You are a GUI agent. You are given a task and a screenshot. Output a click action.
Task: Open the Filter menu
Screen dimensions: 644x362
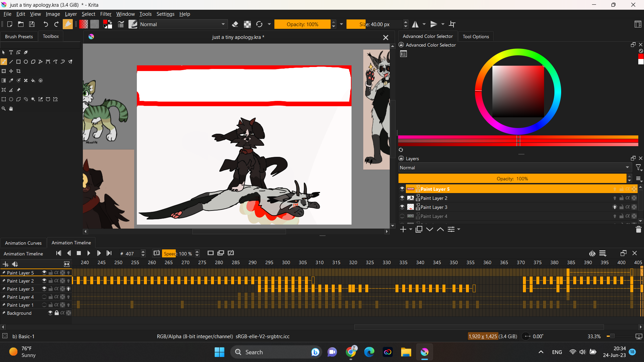[x=106, y=14]
